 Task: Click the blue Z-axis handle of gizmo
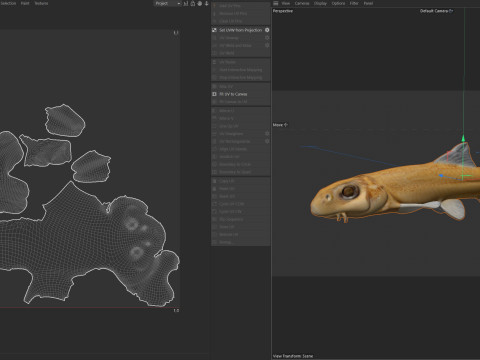[x=441, y=176]
